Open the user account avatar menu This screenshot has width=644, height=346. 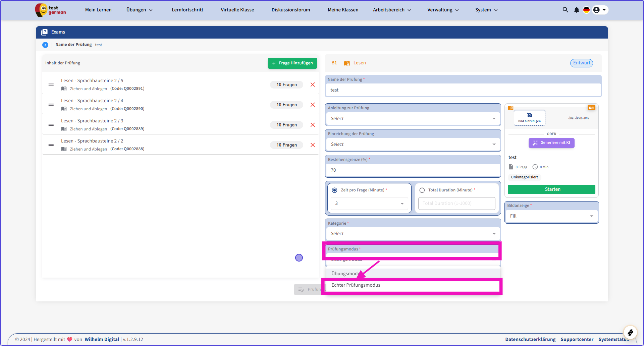click(600, 10)
